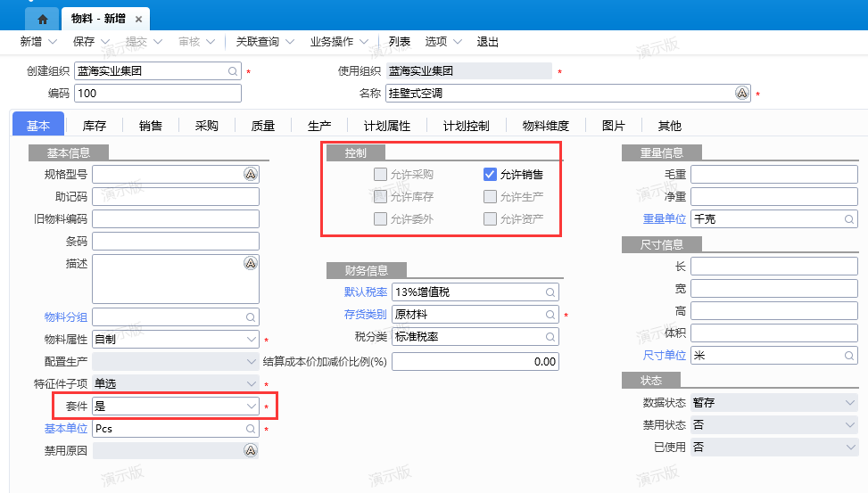Switch to the 图片 tab
Viewport: 868px width, 493px height.
[x=614, y=126]
